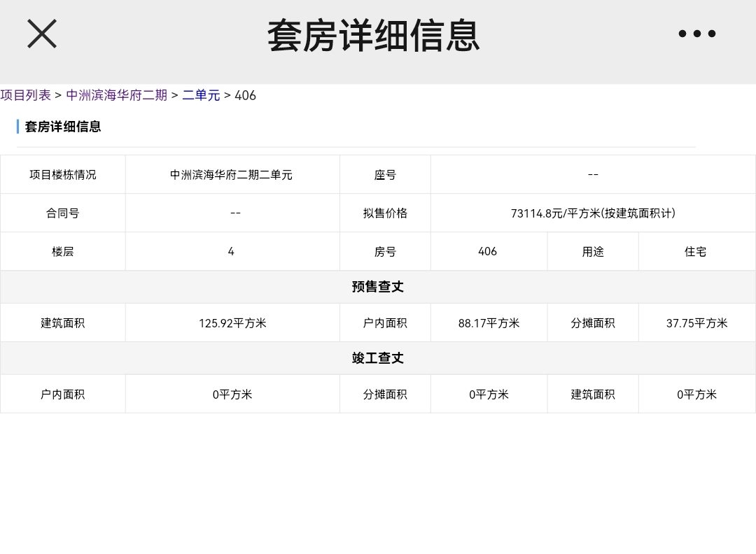Open the three-dot more options menu
This screenshot has width=756, height=554.
click(x=696, y=34)
